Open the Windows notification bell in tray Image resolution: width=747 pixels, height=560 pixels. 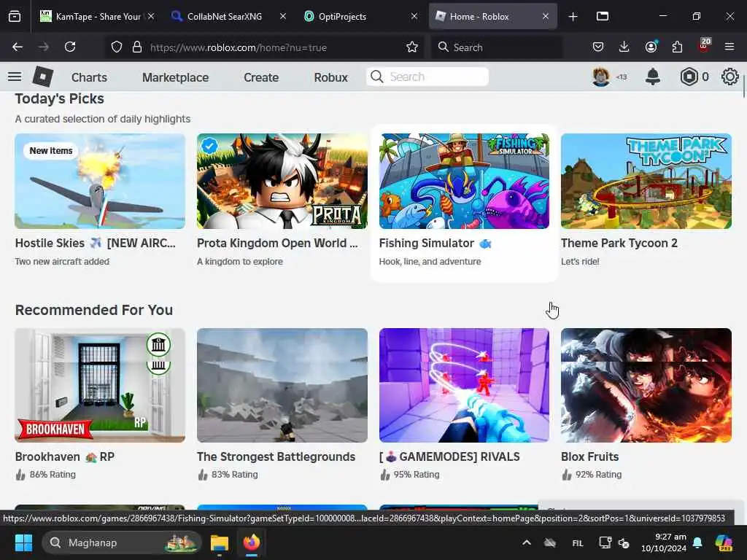[697, 542]
